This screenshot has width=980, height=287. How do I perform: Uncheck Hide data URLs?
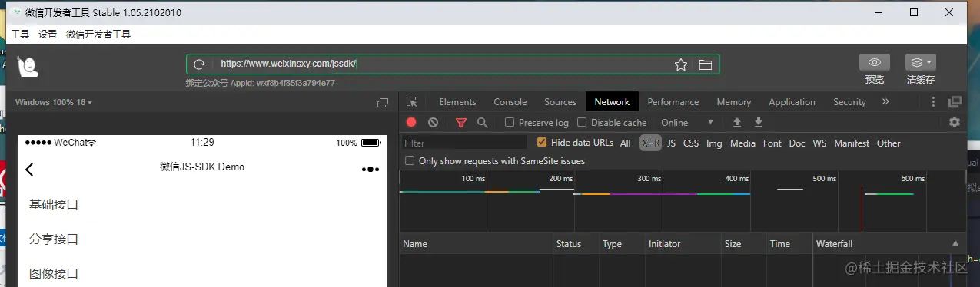point(542,143)
